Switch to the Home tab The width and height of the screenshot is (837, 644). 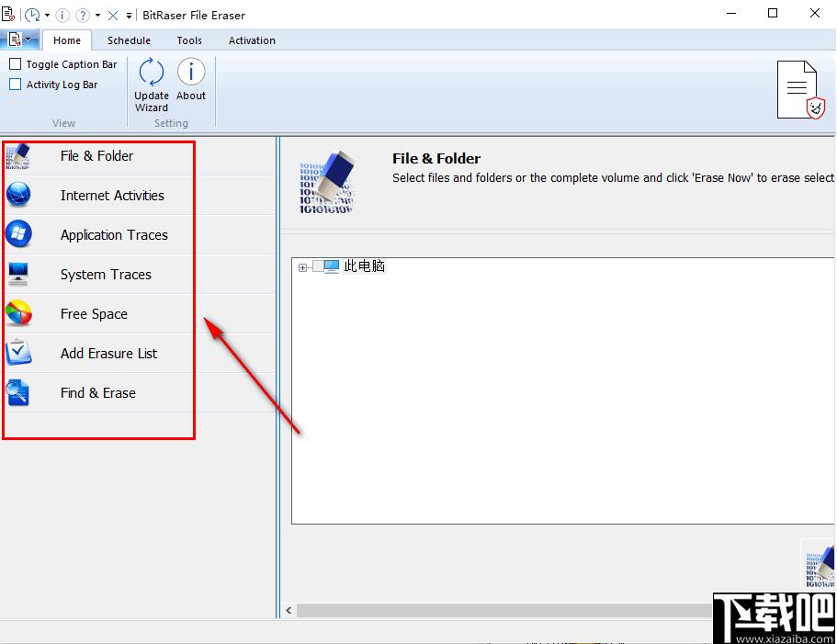click(67, 40)
